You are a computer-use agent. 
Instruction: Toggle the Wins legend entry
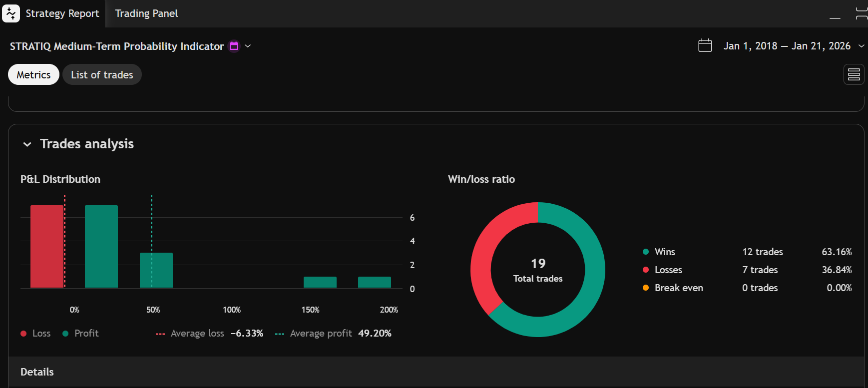(x=659, y=252)
